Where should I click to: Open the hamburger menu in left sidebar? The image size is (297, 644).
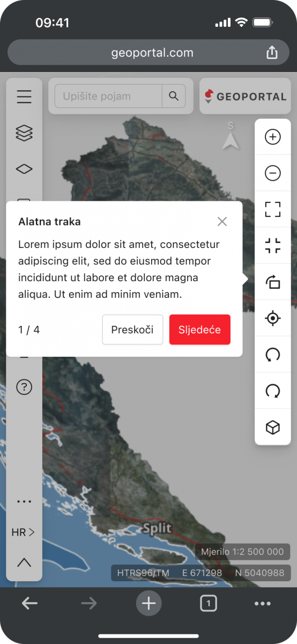click(x=24, y=97)
